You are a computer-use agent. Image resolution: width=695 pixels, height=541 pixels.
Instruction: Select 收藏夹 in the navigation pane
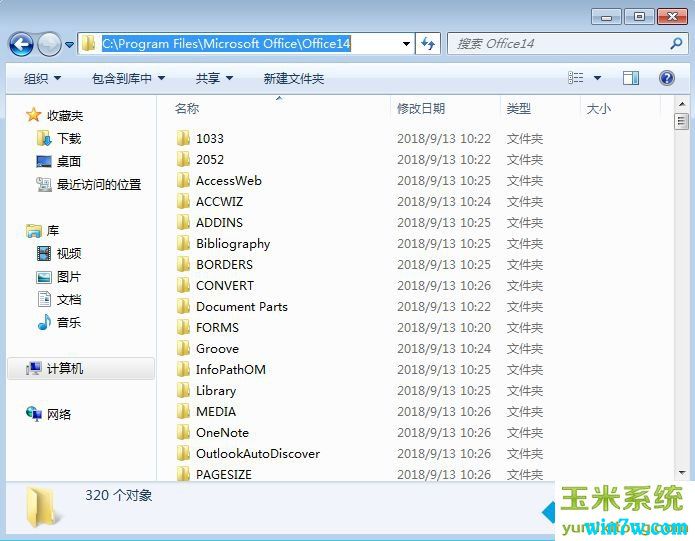coord(65,116)
